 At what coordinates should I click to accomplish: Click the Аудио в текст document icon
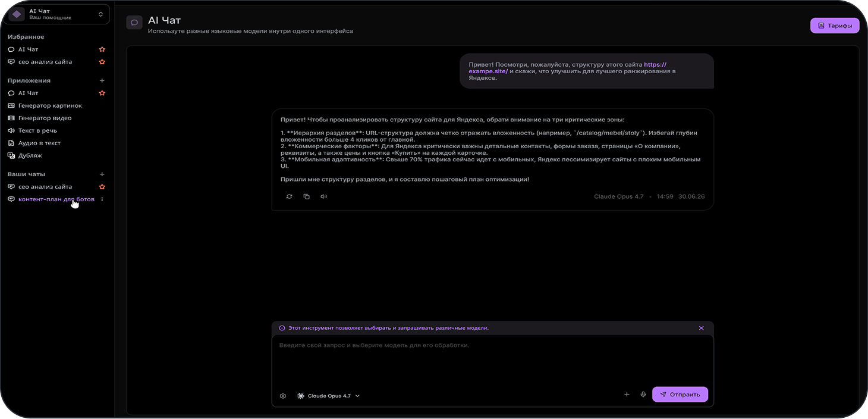tap(11, 143)
